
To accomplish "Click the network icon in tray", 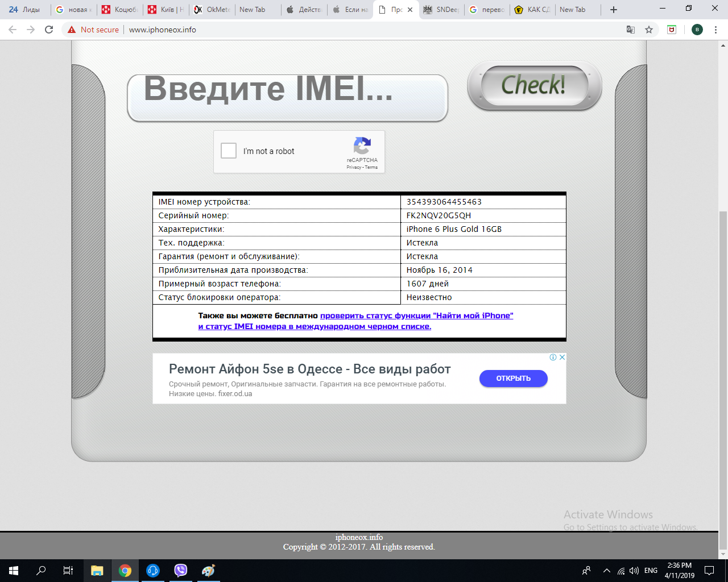I will click(621, 571).
